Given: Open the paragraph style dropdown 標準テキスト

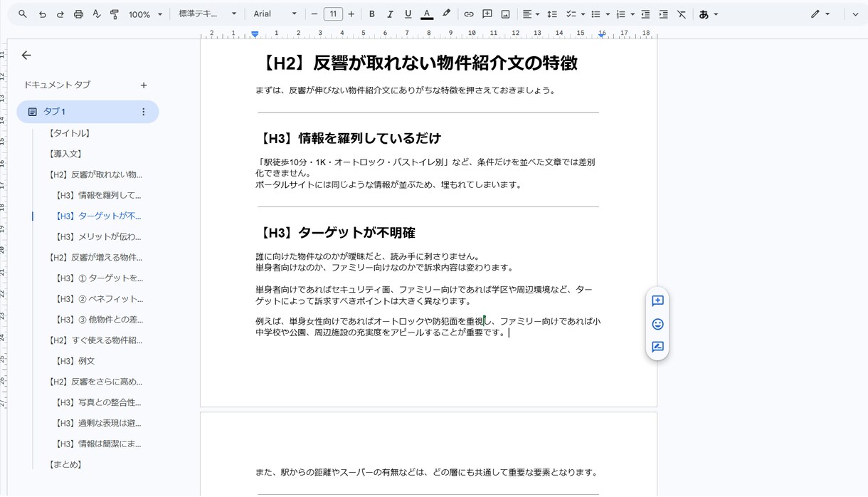Looking at the screenshot, I should point(207,14).
